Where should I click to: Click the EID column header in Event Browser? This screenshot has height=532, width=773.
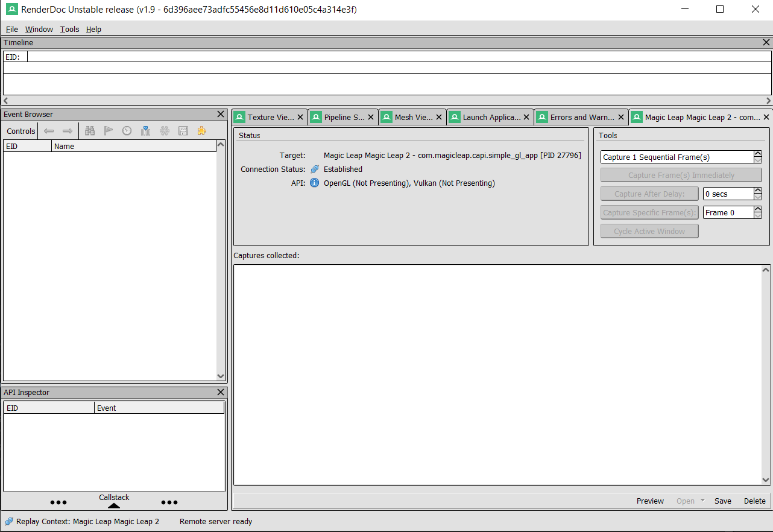click(28, 146)
